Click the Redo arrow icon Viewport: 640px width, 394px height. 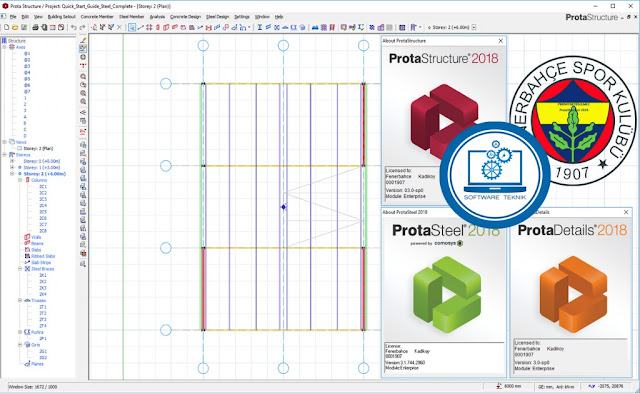tap(82, 27)
